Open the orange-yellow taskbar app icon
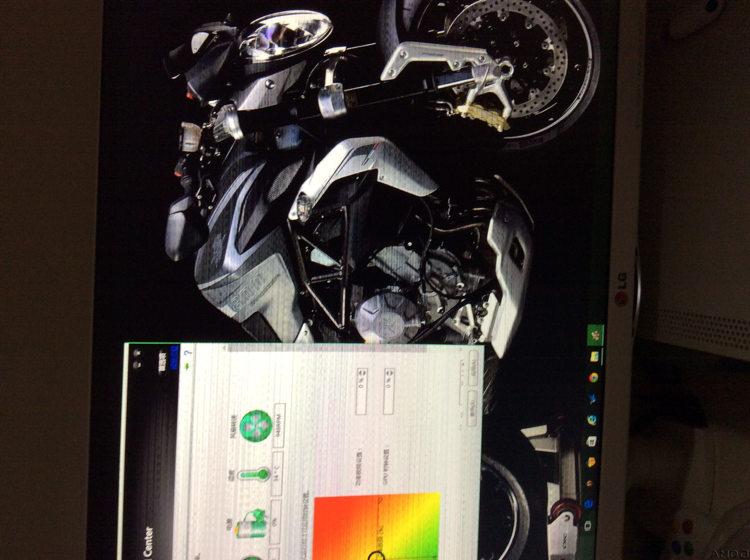The height and width of the screenshot is (560, 750). [x=591, y=462]
